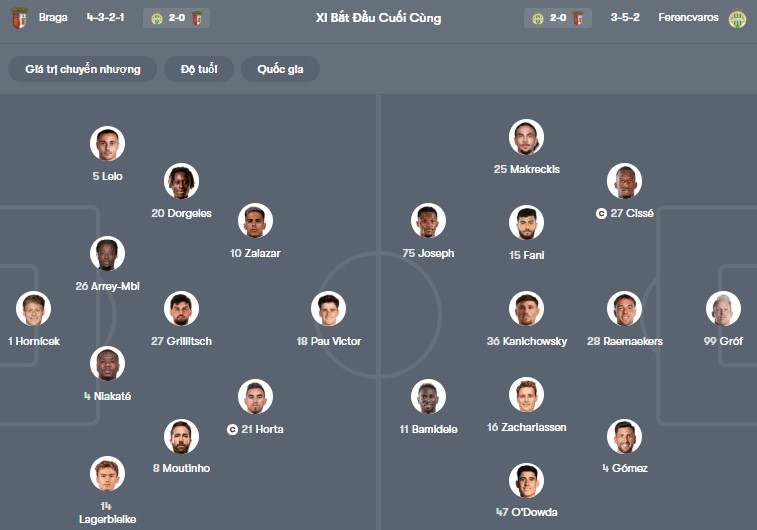Click Dorgeles' player photo
The width and height of the screenshot is (757, 530).
coord(181,181)
